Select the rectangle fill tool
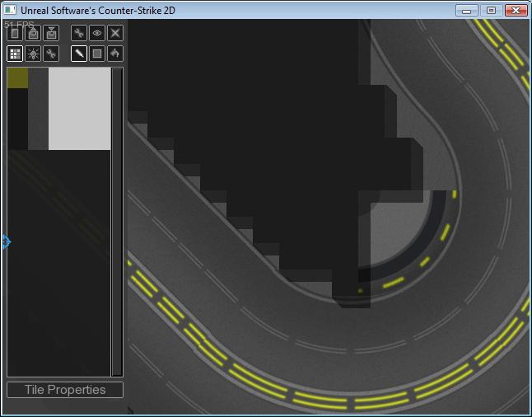 coord(97,54)
